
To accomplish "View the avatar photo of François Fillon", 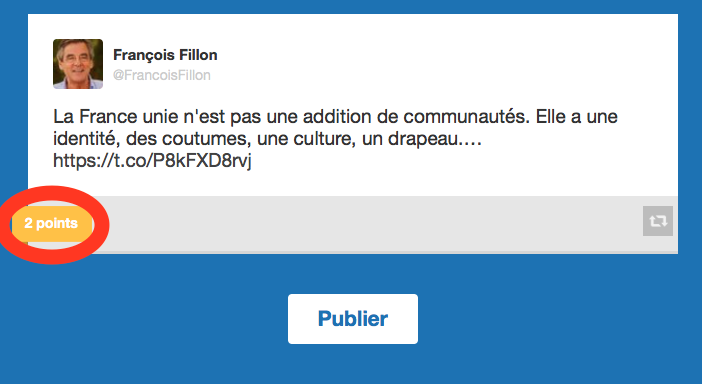I will [78, 64].
